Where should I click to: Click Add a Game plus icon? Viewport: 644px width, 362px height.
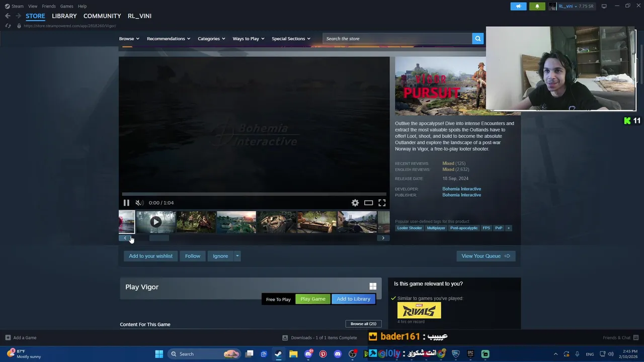(x=8, y=338)
